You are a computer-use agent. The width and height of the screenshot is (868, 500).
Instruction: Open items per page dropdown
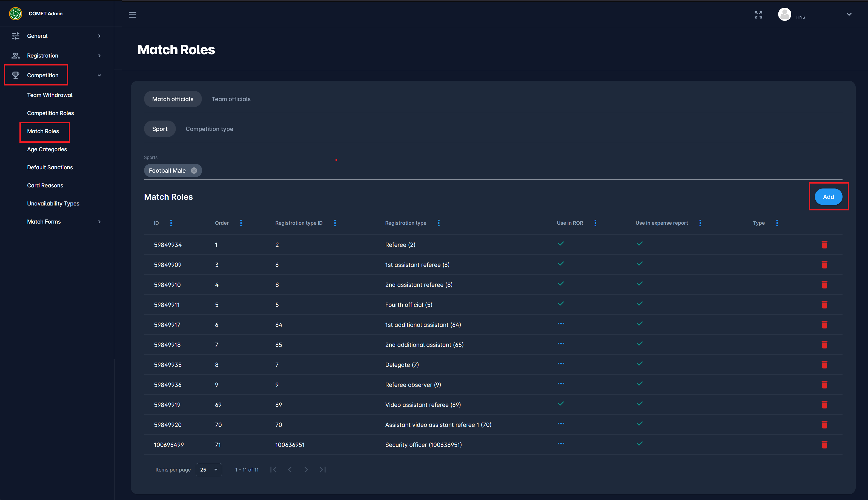click(x=209, y=469)
